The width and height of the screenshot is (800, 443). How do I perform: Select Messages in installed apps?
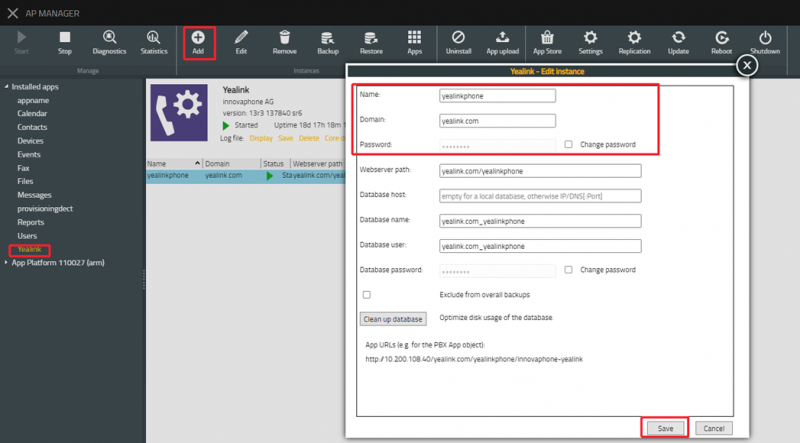click(x=34, y=195)
